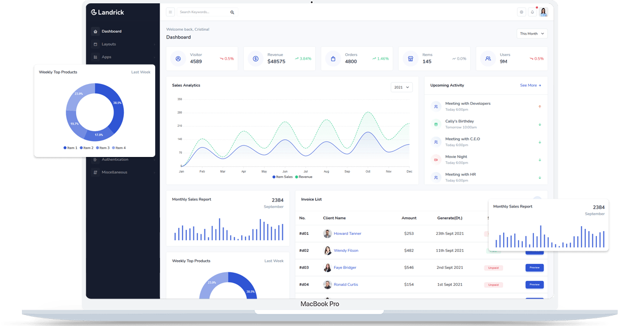Click the Orders bag icon
Image resolution: width=644 pixels, height=326 pixels.
click(333, 58)
